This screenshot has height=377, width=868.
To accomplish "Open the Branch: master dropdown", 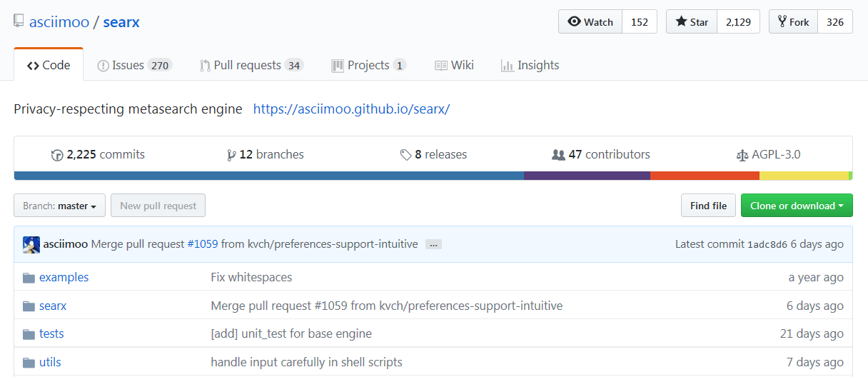I will point(59,206).
